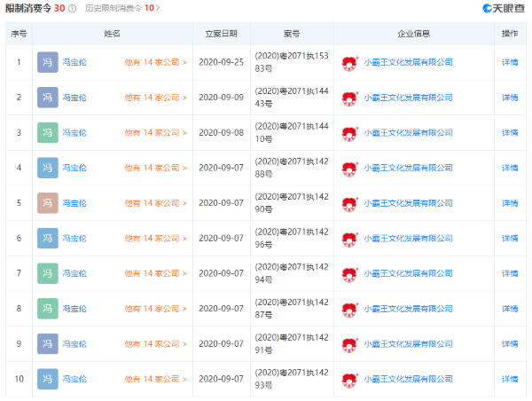The width and height of the screenshot is (532, 401).
Task: Open 详情 for row 1
Action: click(x=510, y=63)
